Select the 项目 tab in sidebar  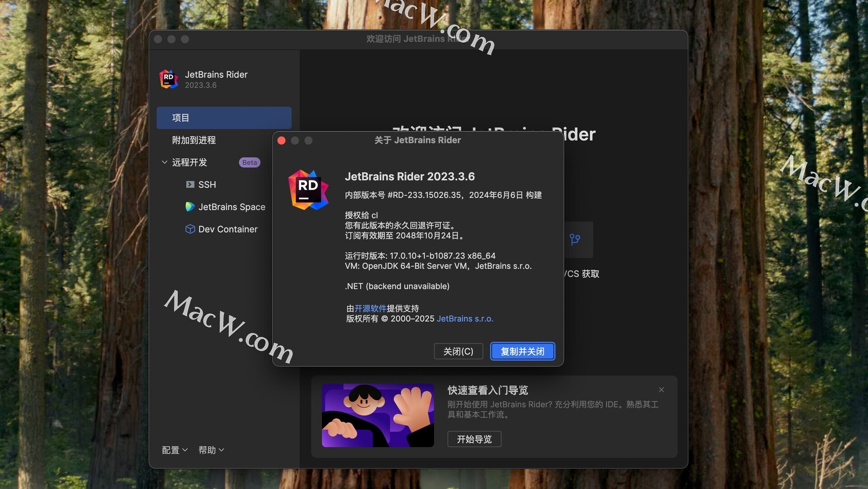[x=224, y=118]
